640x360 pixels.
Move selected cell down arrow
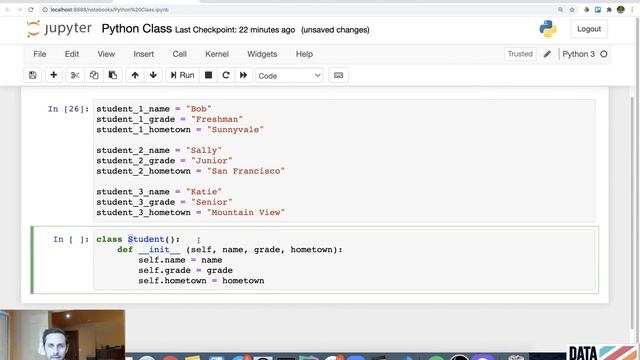pyautogui.click(x=153, y=75)
